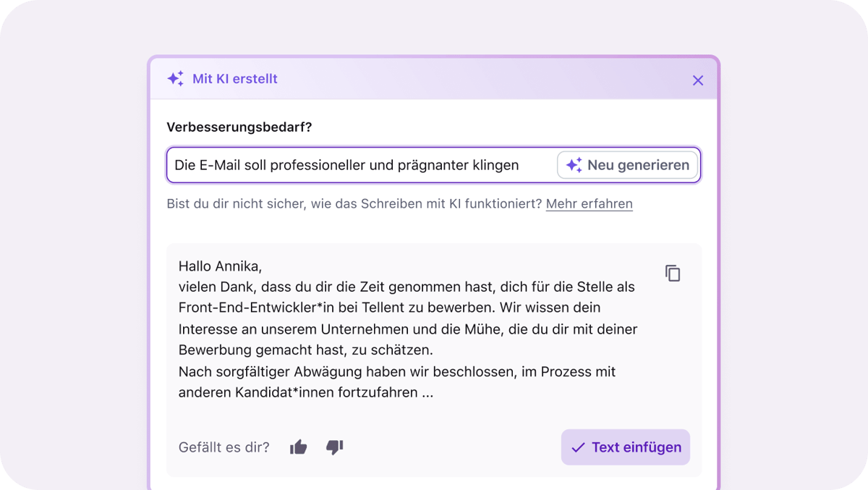Screen dimensions: 868x490
Task: Insert text with the Text einfügen button
Action: point(626,447)
